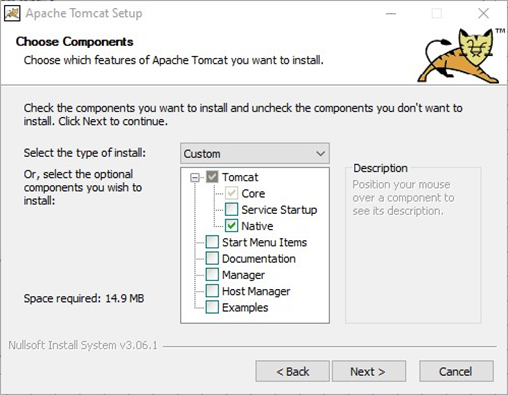Check the Host Manager checkbox
This screenshot has height=395, width=508.
pyautogui.click(x=212, y=291)
